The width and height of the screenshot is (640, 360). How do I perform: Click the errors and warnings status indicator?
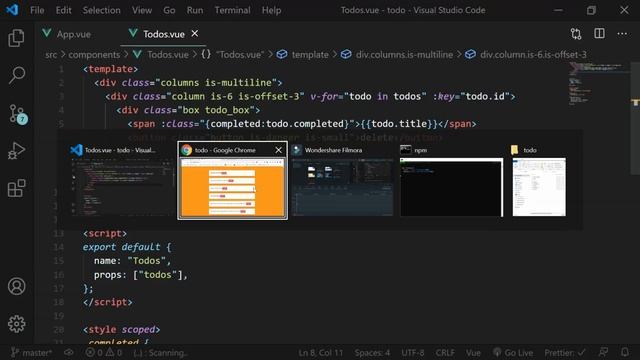tap(104, 353)
